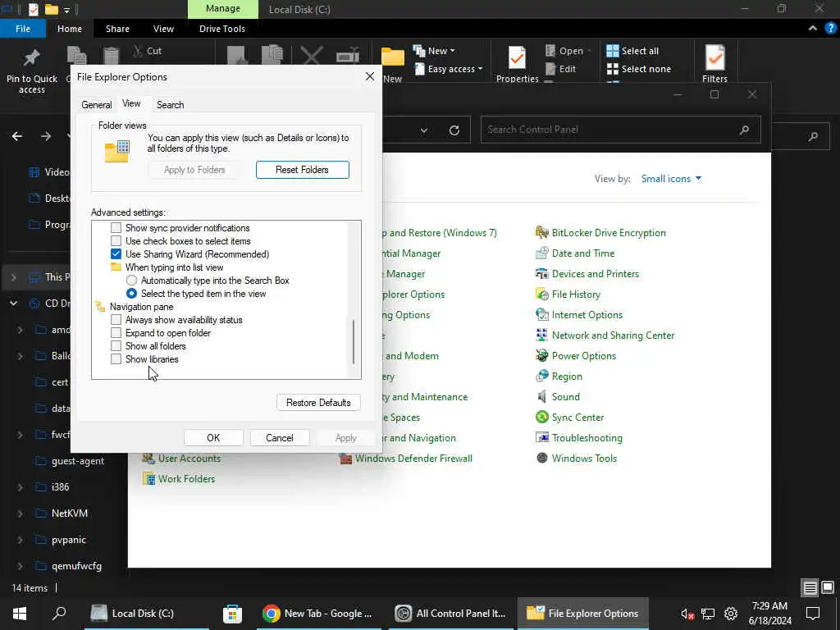Image resolution: width=840 pixels, height=630 pixels.
Task: Open Sync Center in Control Panel
Action: pyautogui.click(x=569, y=418)
